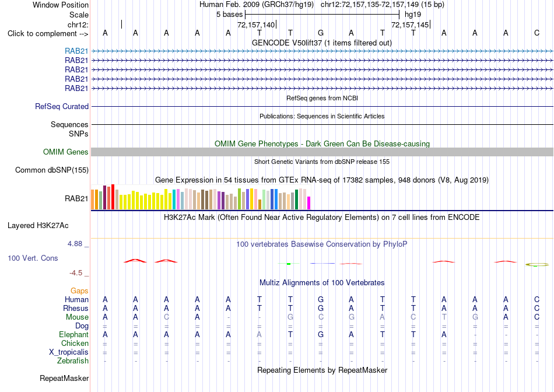554x392 pixels.
Task: Click the Mouse species label
Action: pos(77,317)
